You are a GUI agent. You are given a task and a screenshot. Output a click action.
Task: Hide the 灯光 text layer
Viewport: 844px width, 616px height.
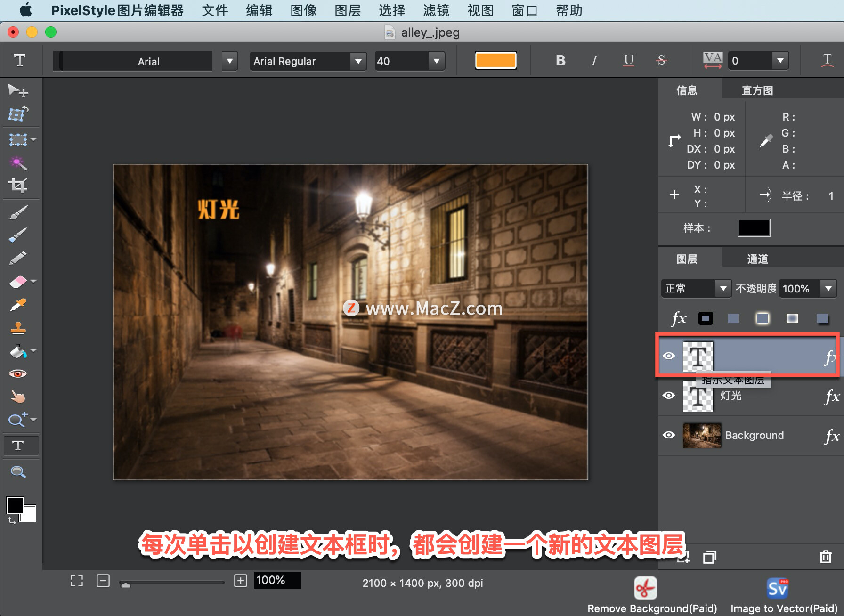(x=669, y=396)
